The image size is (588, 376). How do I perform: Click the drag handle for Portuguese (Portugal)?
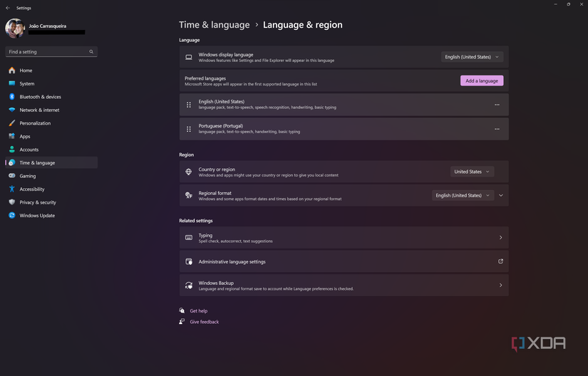click(x=189, y=129)
